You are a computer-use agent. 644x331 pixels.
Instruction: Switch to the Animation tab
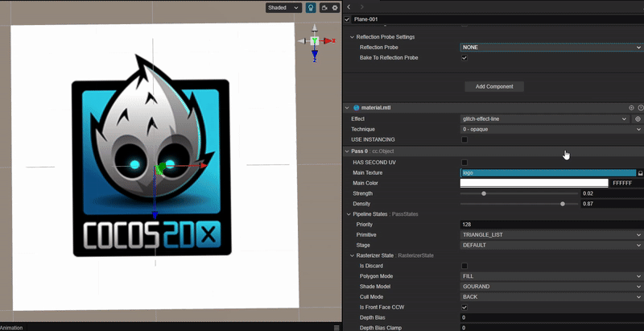[x=11, y=328]
